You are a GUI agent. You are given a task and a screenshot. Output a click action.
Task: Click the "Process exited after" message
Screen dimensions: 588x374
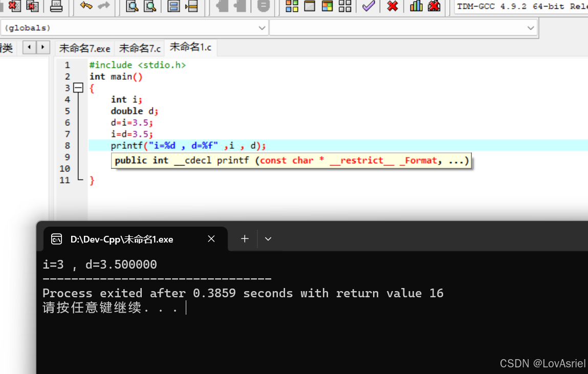243,293
